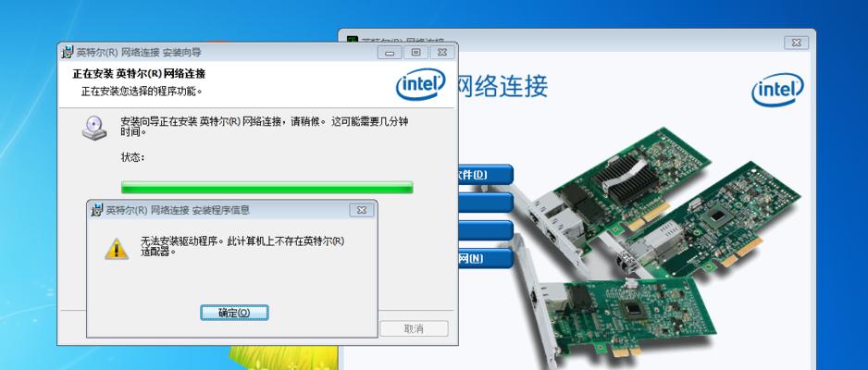Click the green installation progress bar
The height and width of the screenshot is (370, 868).
267,188
